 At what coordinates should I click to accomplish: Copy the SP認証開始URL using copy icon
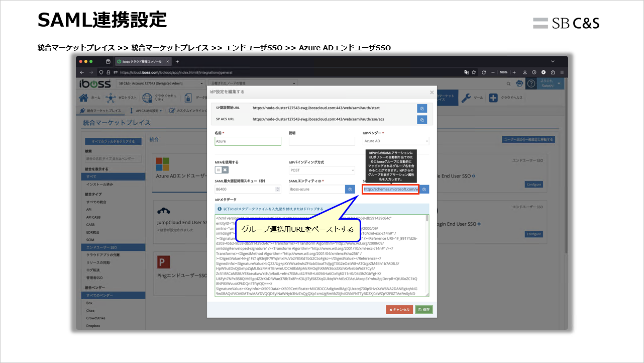[x=422, y=108]
